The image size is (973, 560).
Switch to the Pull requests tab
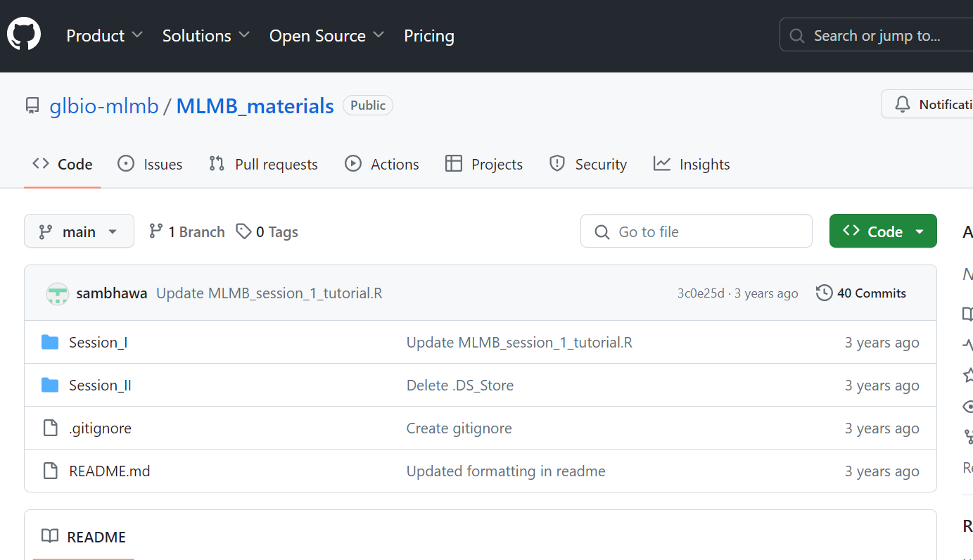263,164
